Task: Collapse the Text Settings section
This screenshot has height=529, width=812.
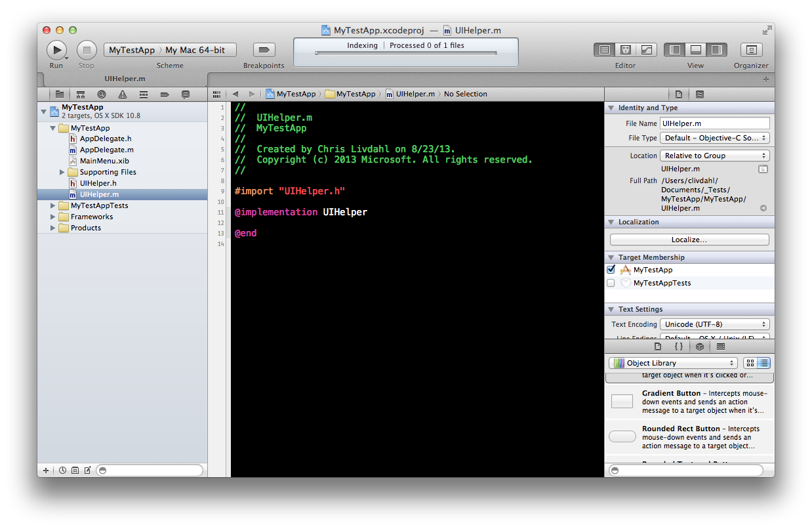Action: click(x=611, y=309)
